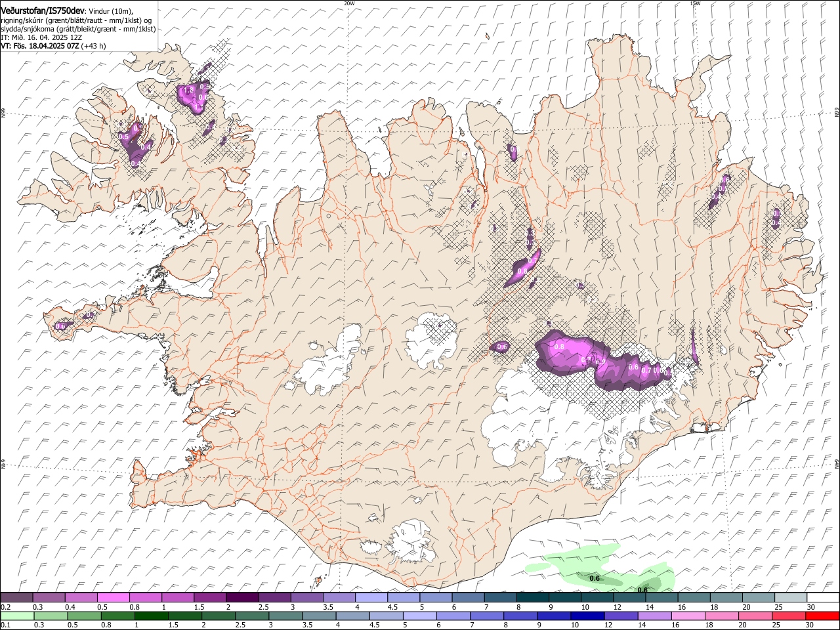Click the Veðurstofan/IS750dev title text
The height and width of the screenshot is (630, 840).
point(43,10)
